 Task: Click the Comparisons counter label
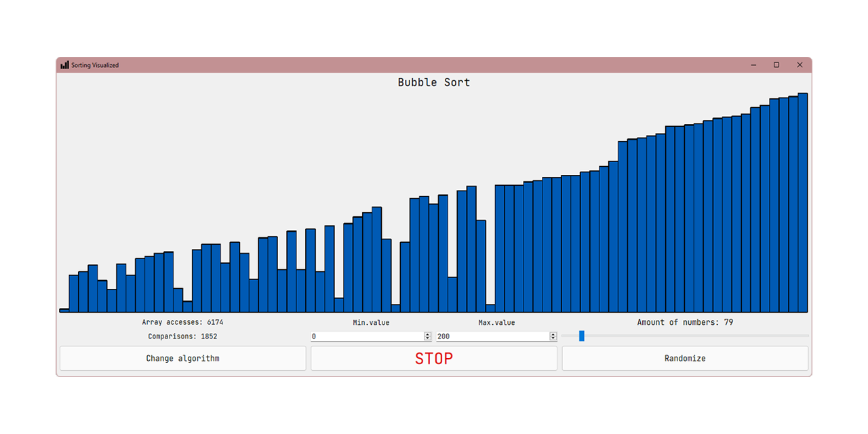(x=182, y=336)
